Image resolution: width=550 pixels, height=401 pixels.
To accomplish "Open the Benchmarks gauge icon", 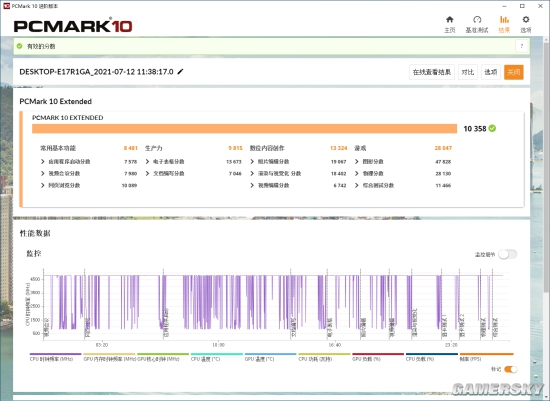I will coord(477,20).
